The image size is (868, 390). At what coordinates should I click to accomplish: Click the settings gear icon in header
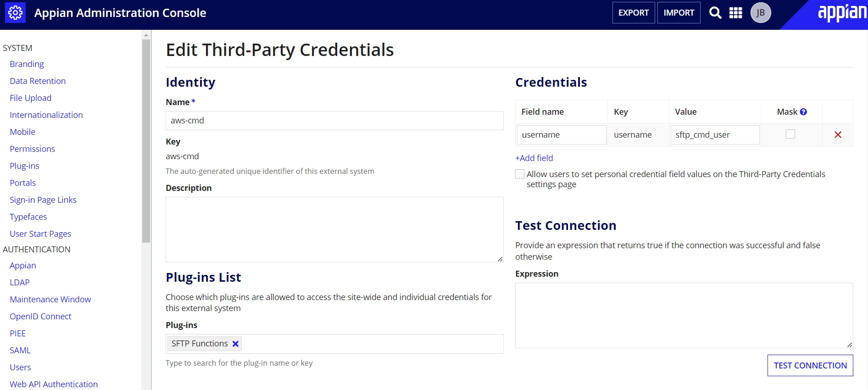coord(15,13)
